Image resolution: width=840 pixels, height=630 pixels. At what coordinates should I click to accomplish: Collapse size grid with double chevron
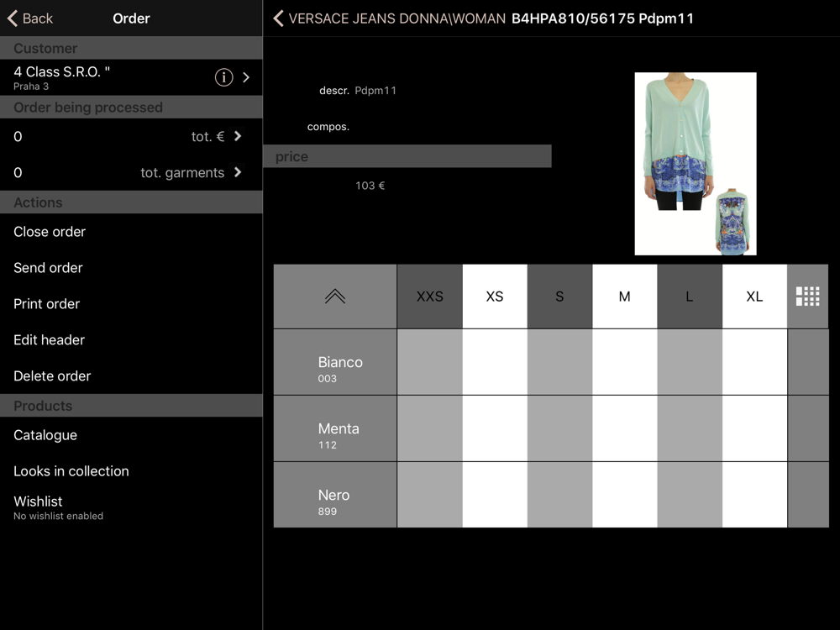tap(335, 297)
